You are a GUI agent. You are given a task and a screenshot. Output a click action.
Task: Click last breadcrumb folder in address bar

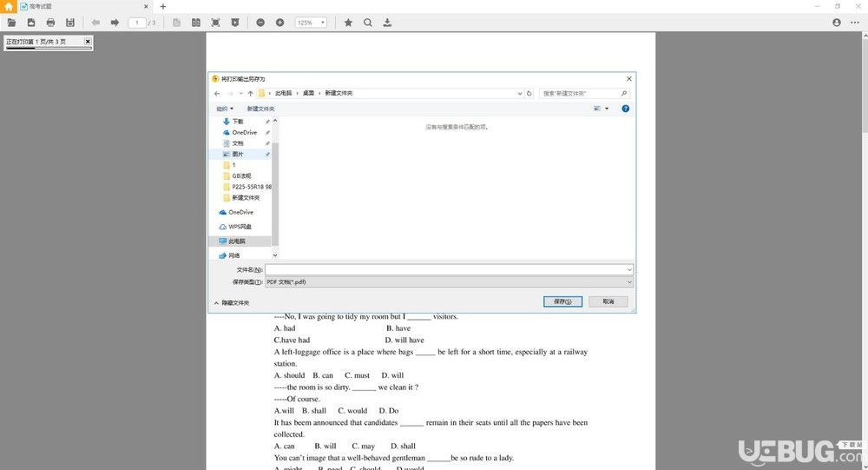pyautogui.click(x=339, y=93)
